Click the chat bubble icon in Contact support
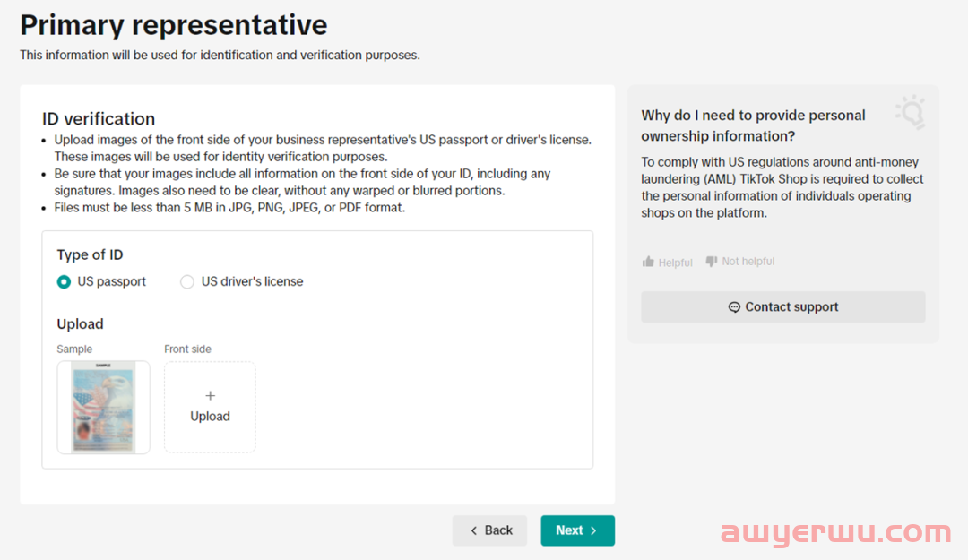 tap(734, 306)
